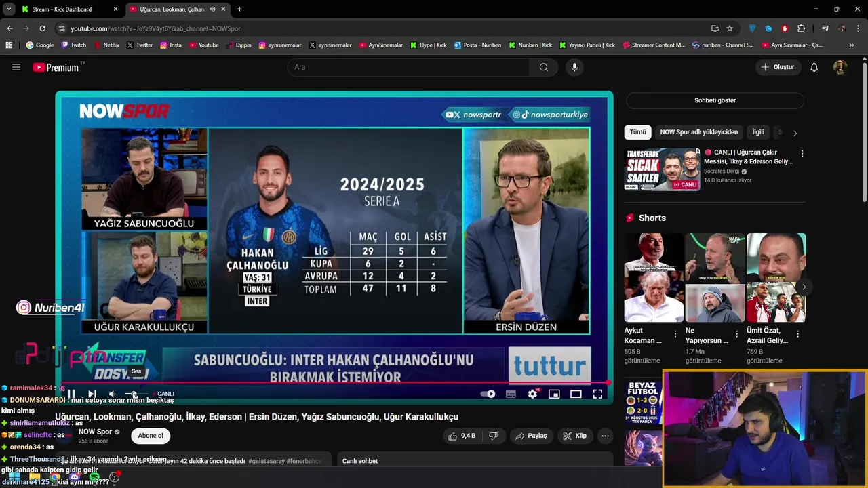Image resolution: width=868 pixels, height=488 pixels.
Task: Click the YouTube search magnifier button
Action: (x=544, y=67)
